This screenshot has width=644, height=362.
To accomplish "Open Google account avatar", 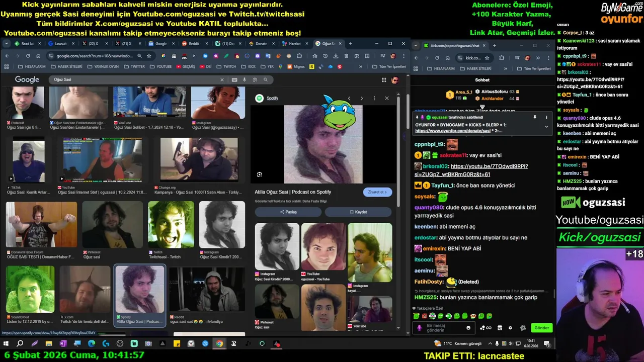I will [395, 80].
